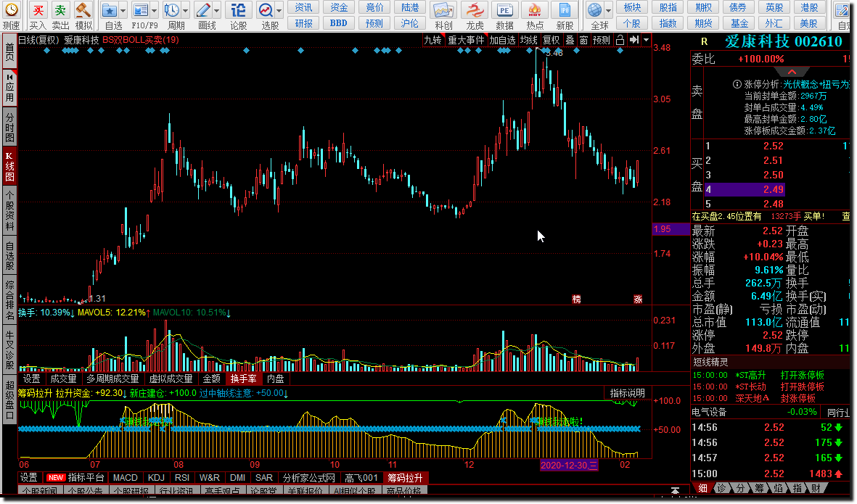Image resolution: width=857 pixels, height=504 pixels.
Task: Open the 买入 buy order icon
Action: pos(38,10)
